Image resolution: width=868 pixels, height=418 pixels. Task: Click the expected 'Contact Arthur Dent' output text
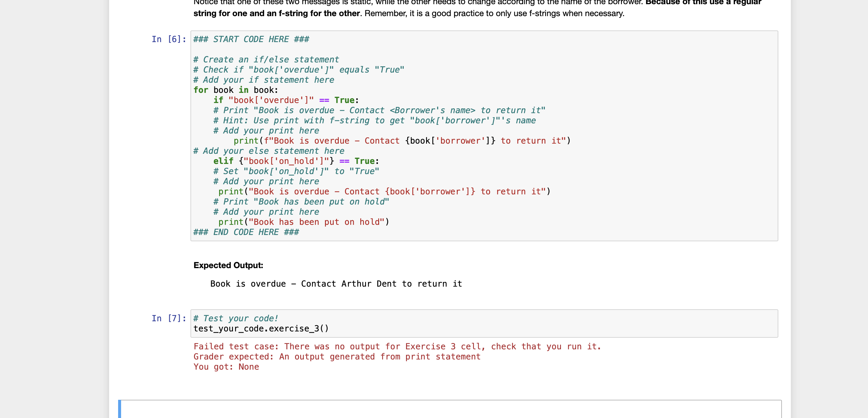tap(336, 284)
